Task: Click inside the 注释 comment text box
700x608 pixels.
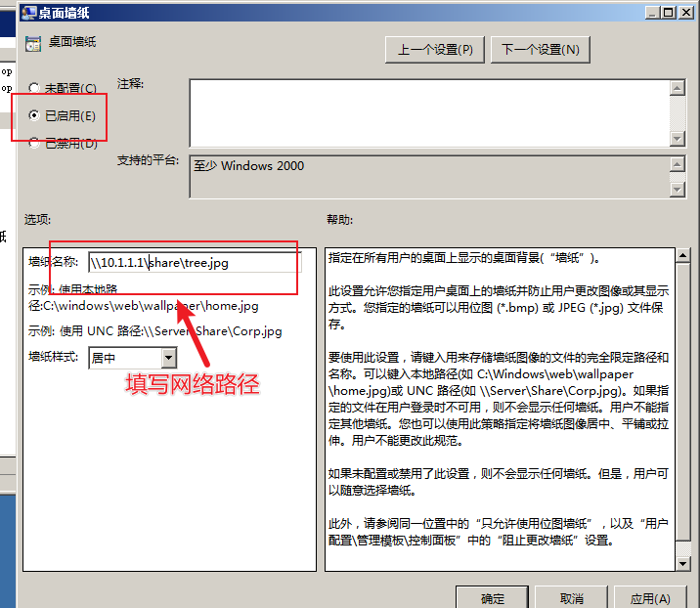Action: [x=429, y=113]
